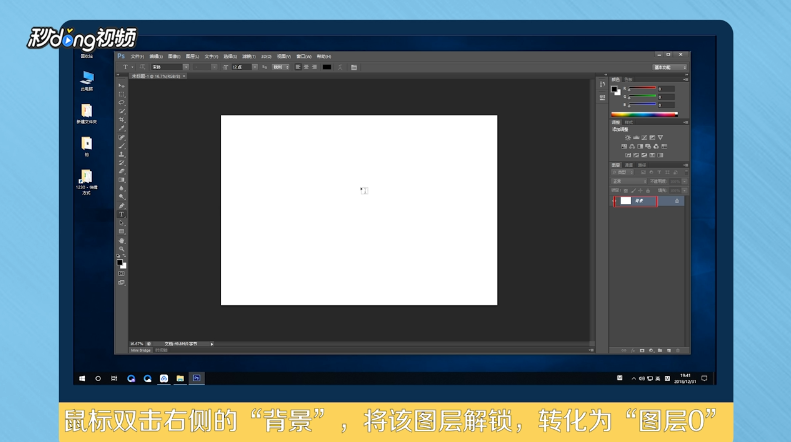Add a Brightness/Contrast adjustment layer

coord(628,137)
